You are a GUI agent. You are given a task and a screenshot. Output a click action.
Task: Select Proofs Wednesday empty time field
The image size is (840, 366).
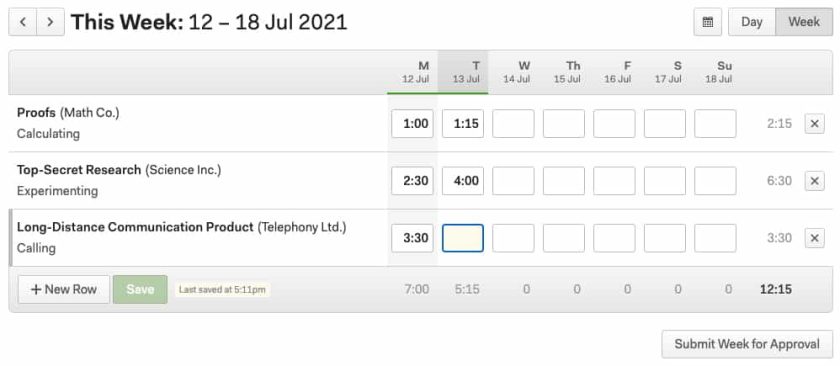coord(513,124)
